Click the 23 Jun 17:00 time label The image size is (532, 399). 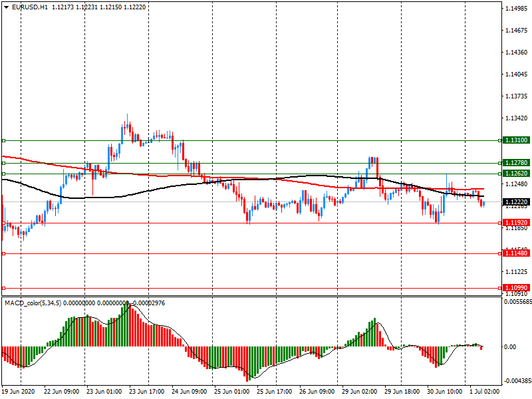[146, 392]
